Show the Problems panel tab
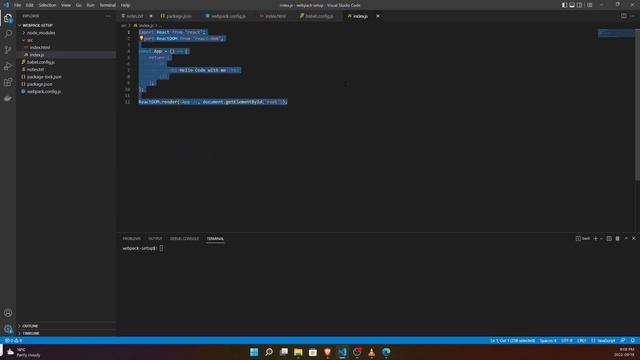The image size is (640, 360). click(x=131, y=239)
